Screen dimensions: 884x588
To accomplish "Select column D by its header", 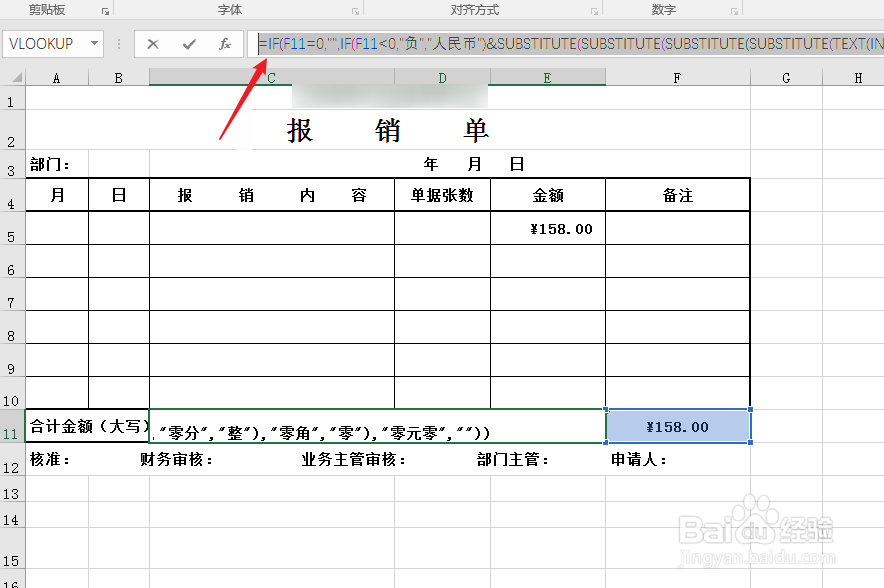I will pyautogui.click(x=440, y=76).
